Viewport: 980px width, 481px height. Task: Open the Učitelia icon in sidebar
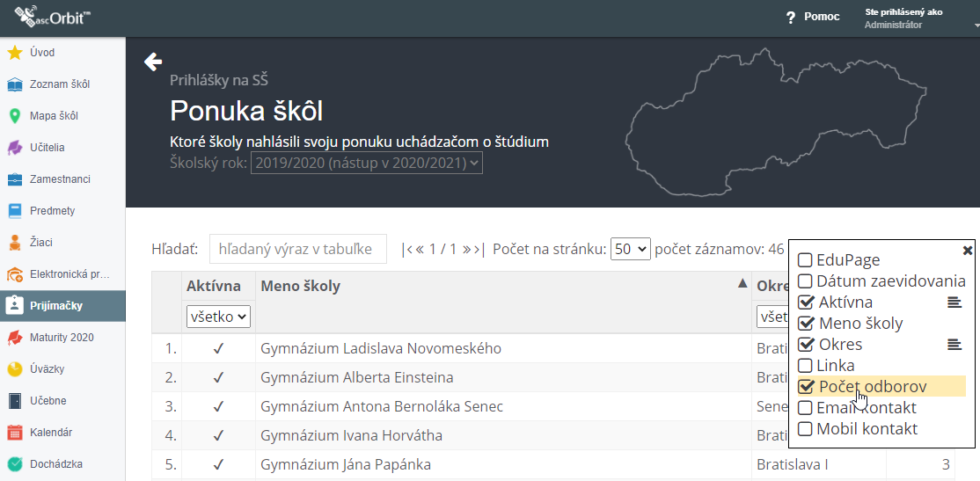15,148
